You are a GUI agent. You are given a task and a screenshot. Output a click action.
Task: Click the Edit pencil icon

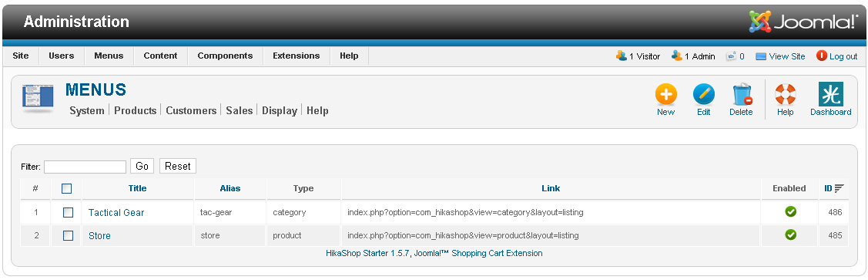[x=704, y=94]
